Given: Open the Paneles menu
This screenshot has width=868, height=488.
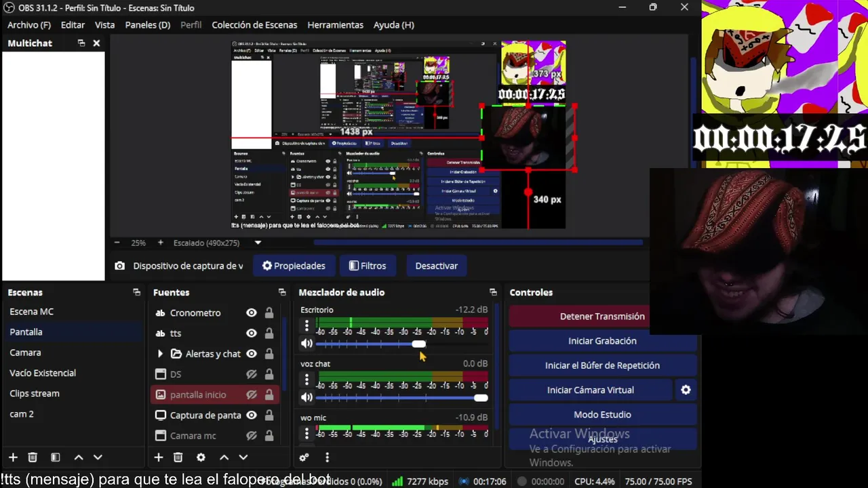Looking at the screenshot, I should 148,24.
